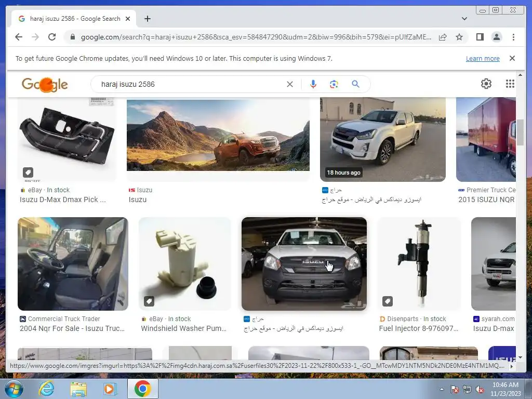
Task: Open the Chrome side panel
Action: click(480, 37)
